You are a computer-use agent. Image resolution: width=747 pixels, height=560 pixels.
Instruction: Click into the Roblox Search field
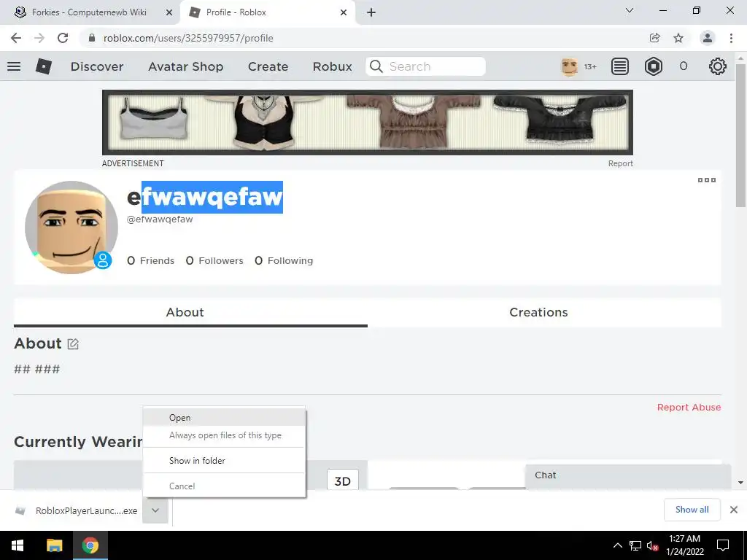[x=425, y=66]
